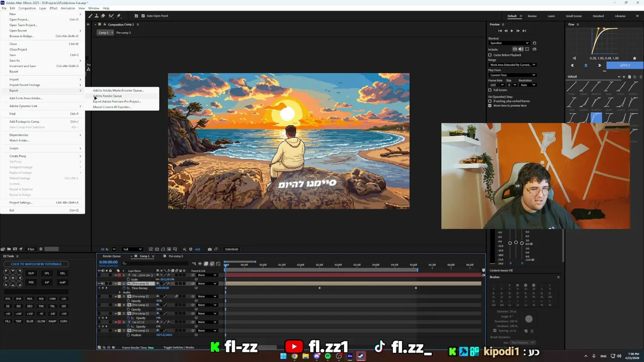Expand the Audio property group
This screenshot has width=644, height=362.
119,292
